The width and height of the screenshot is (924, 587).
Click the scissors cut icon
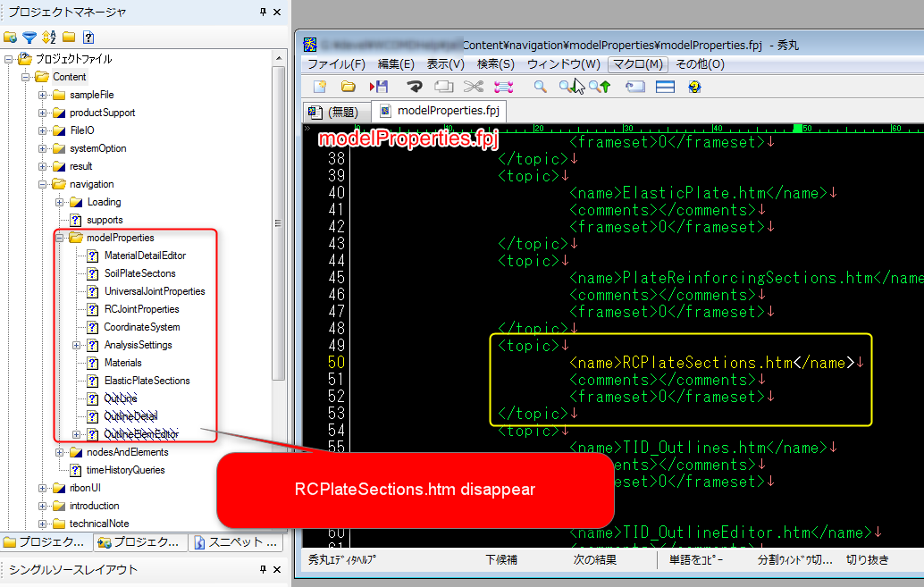474,87
